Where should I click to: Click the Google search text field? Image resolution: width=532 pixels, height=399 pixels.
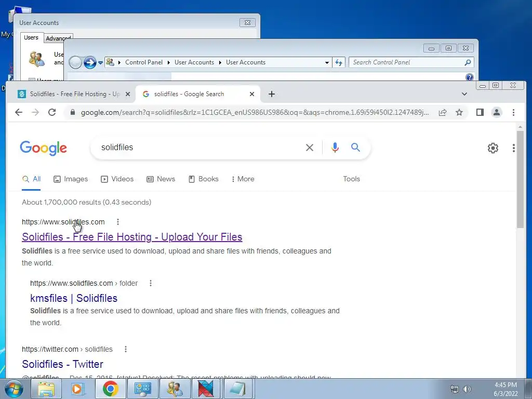pos(200,147)
